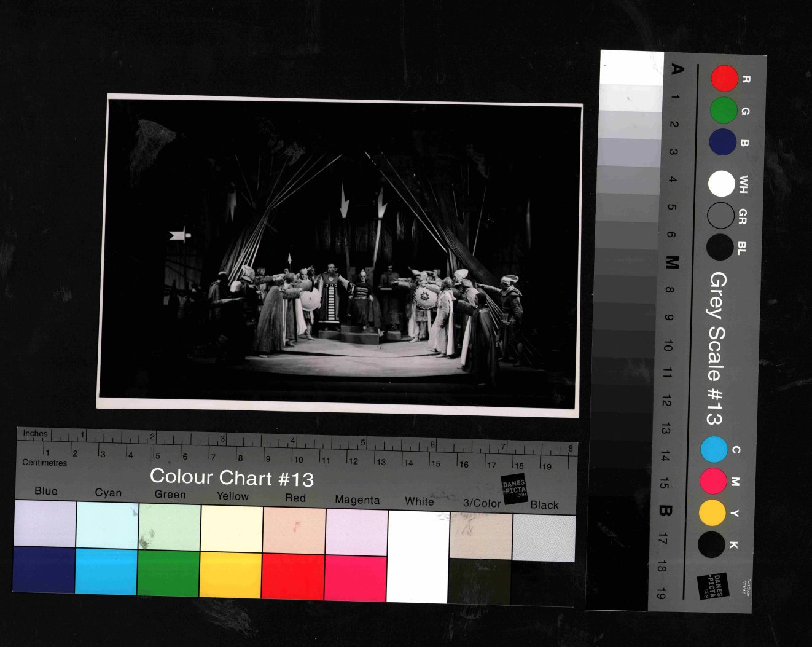This screenshot has height=647, width=812.
Task: Click the "Colour Chart #13" title text
Action: tap(232, 477)
